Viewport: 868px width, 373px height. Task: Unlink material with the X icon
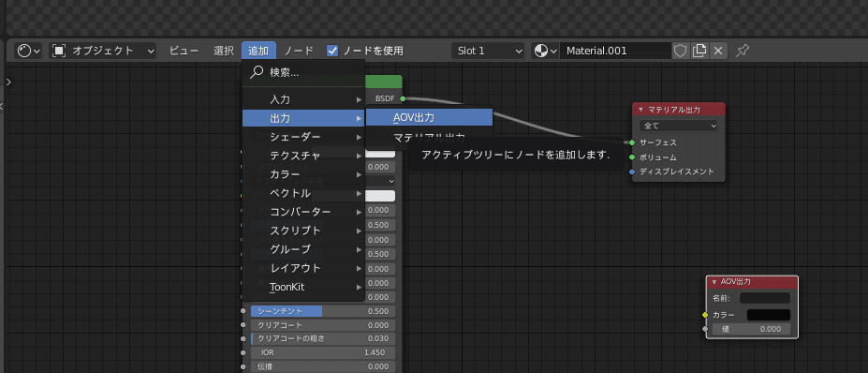coord(718,51)
